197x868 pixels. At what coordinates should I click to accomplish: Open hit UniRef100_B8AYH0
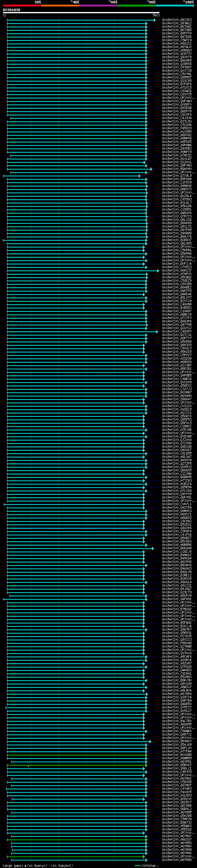(177, 169)
